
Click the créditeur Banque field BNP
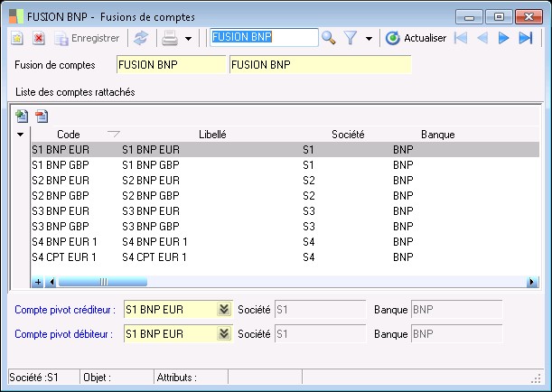click(456, 310)
